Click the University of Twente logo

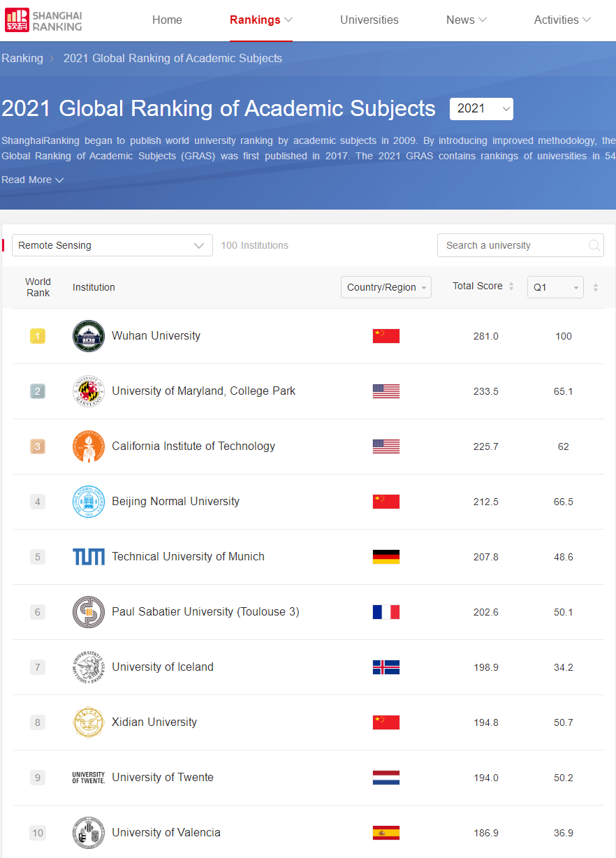point(89,778)
